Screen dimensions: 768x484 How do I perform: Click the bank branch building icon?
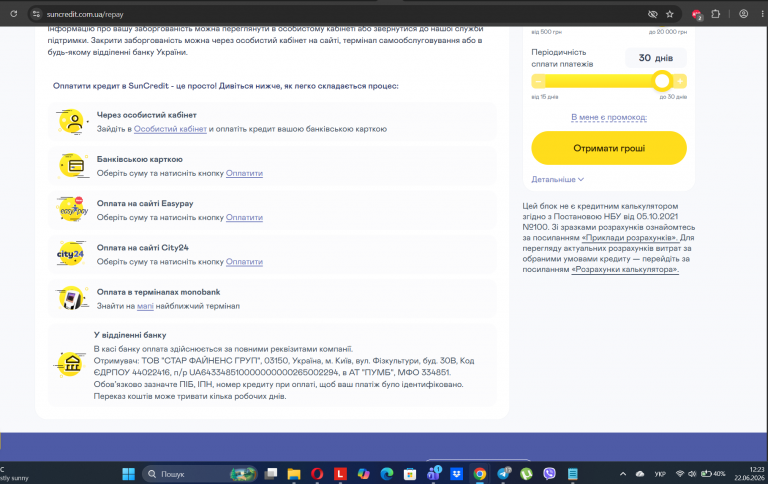(71, 364)
